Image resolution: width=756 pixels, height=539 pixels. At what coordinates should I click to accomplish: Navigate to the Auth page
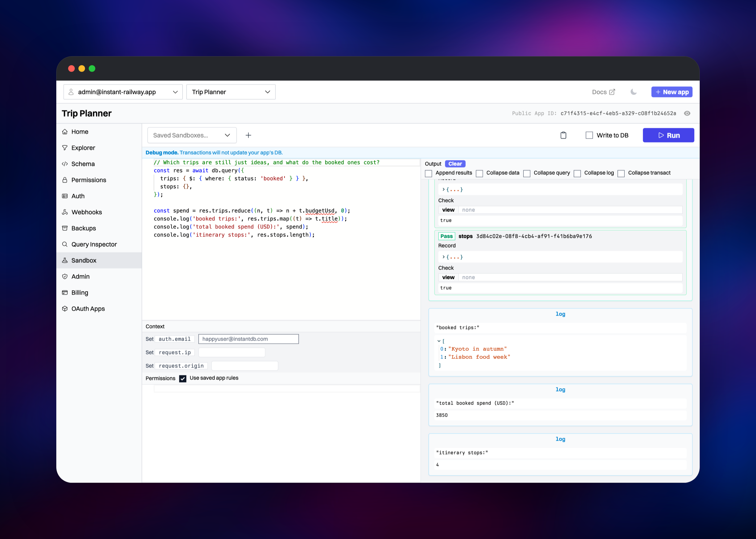99,196
